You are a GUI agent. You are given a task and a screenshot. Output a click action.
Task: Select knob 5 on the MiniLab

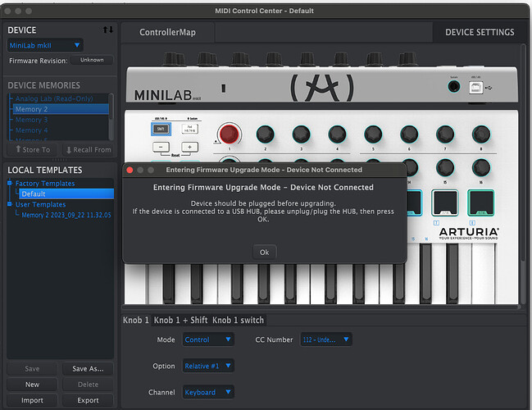[373, 134]
